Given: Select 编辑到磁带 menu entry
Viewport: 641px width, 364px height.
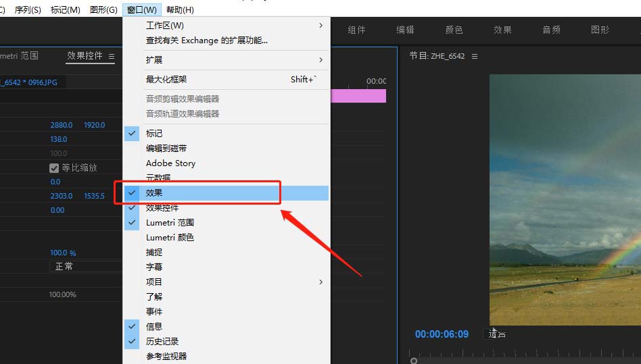Looking at the screenshot, I should pyautogui.click(x=226, y=149).
